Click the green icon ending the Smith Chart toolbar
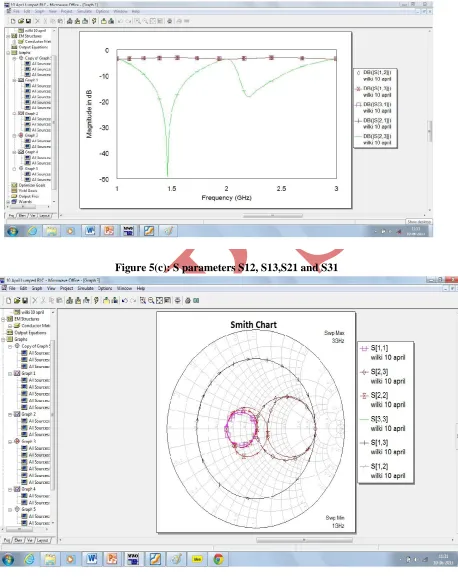This screenshot has height=577, width=458. pyautogui.click(x=196, y=301)
